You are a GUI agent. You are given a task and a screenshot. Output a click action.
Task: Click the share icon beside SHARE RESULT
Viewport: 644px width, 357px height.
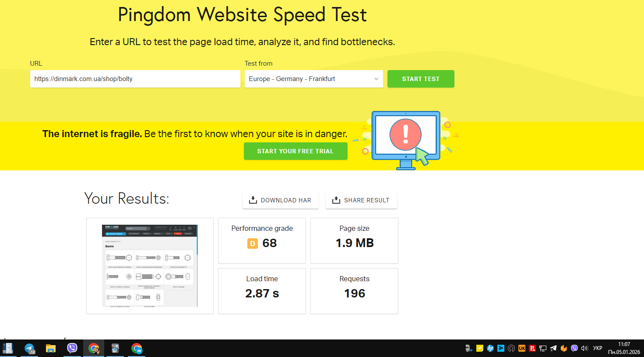pyautogui.click(x=336, y=200)
